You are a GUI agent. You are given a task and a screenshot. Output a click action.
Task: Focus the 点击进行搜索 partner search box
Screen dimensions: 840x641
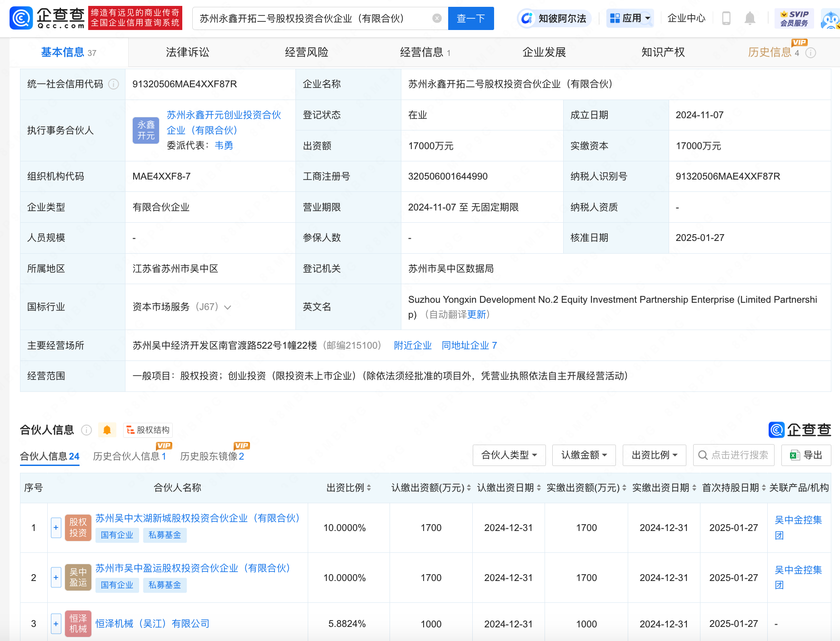734,455
